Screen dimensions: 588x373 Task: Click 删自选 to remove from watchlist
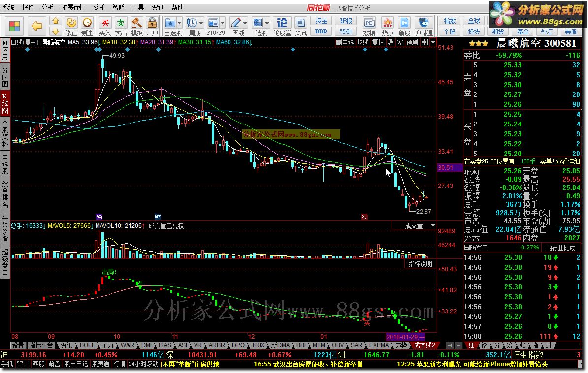[x=345, y=43]
